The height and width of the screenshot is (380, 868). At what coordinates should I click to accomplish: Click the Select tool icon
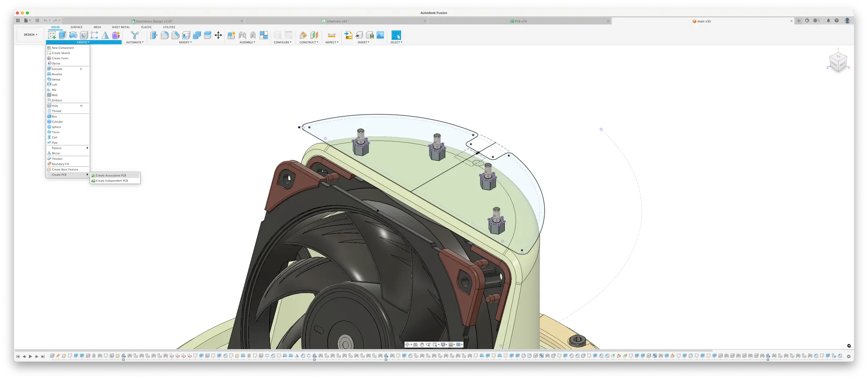point(396,35)
